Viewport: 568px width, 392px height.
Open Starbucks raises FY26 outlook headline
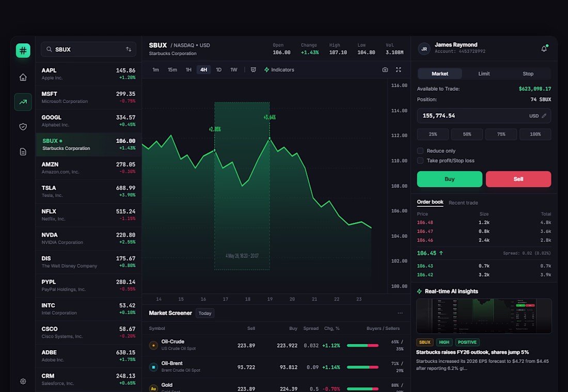[472, 352]
